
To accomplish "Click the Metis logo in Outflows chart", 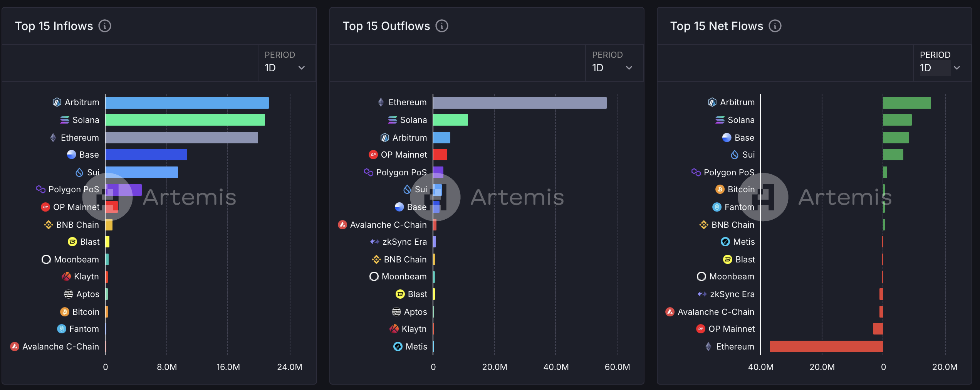I will 398,346.
